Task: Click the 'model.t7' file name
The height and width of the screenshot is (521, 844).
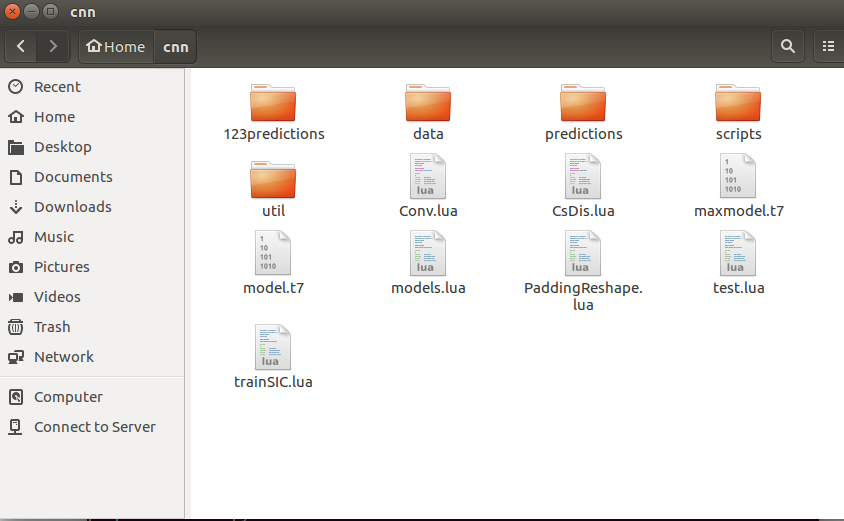Action: point(273,288)
